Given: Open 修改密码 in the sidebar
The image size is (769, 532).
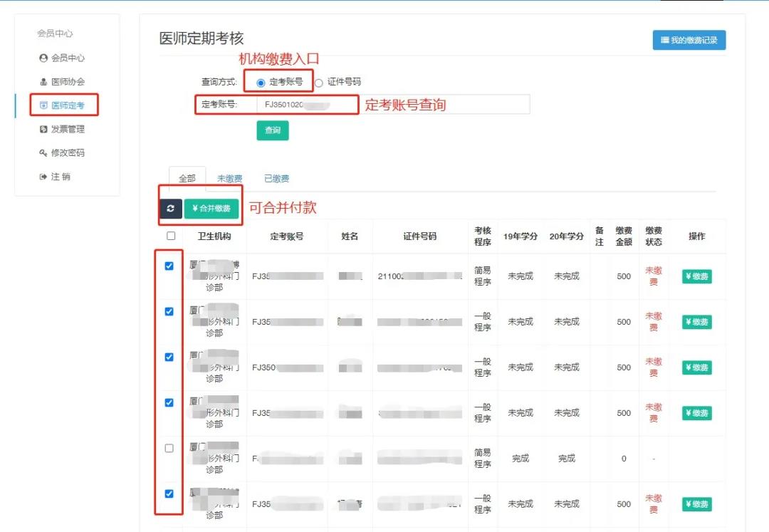Looking at the screenshot, I should [67, 152].
